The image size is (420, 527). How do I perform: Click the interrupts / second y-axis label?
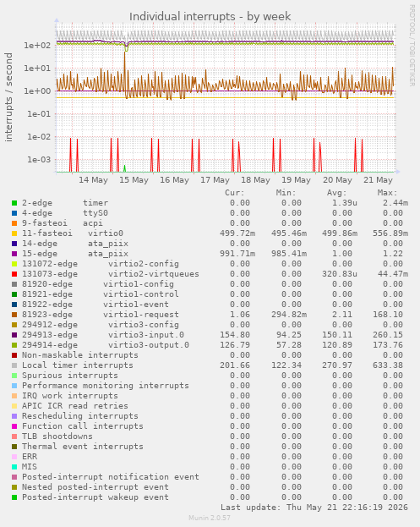point(8,97)
